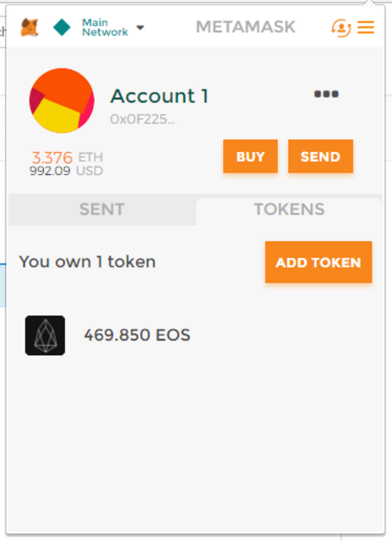Open the hamburger menu icon
The height and width of the screenshot is (541, 392).
coord(366,28)
